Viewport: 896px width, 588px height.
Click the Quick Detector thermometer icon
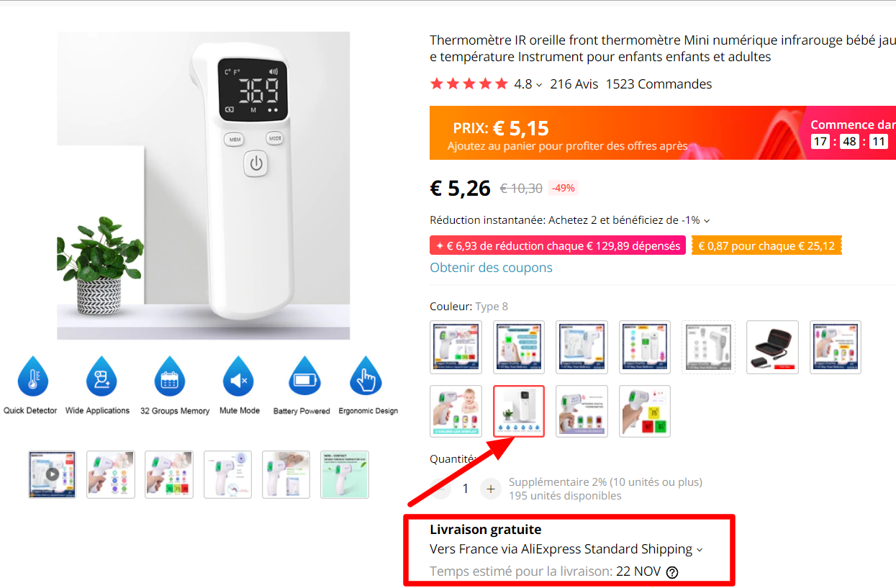pos(33,376)
